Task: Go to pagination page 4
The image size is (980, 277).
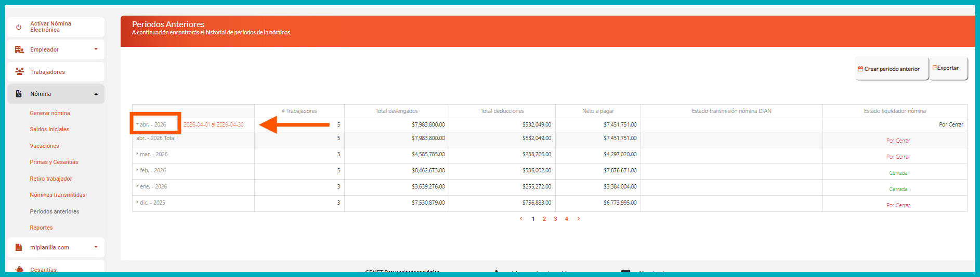Action: 566,219
